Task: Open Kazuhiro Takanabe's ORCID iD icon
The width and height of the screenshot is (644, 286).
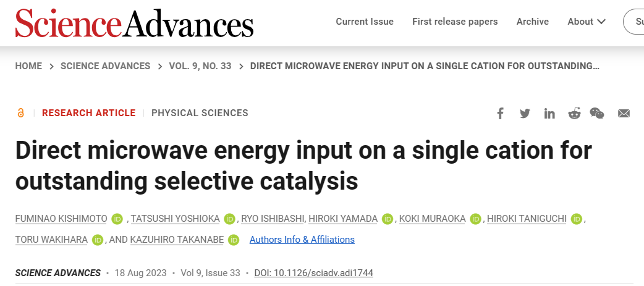Action: tap(234, 240)
